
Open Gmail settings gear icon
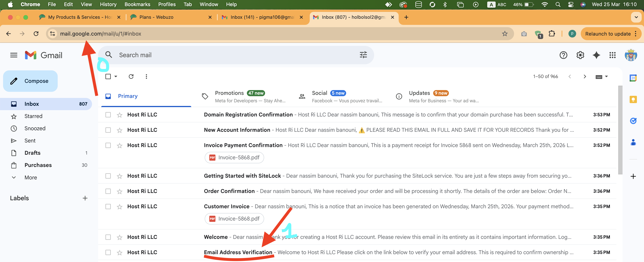(x=580, y=55)
